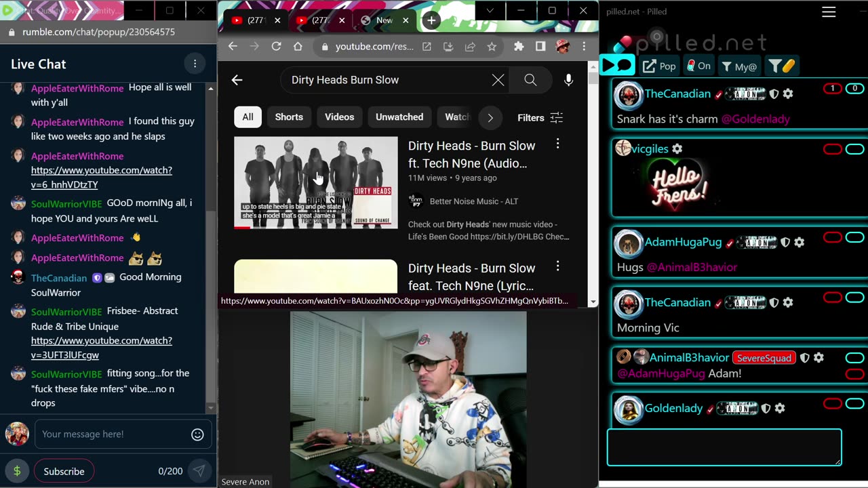This screenshot has height=488, width=868.
Task: Click the Pop out chat button on pilled.net
Action: tap(659, 66)
